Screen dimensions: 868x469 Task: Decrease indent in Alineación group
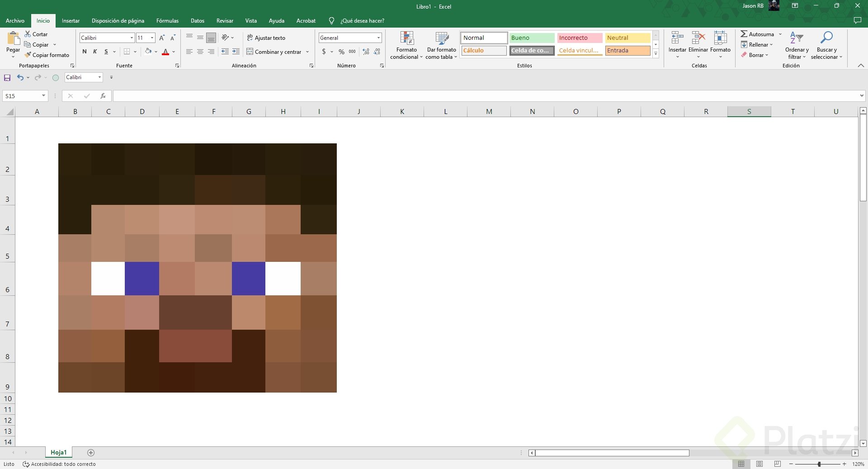click(x=225, y=52)
